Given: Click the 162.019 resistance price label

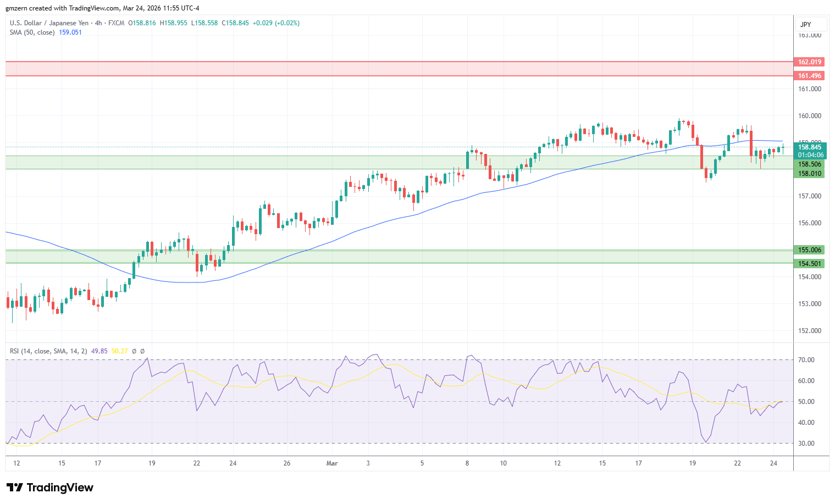Looking at the screenshot, I should click(x=809, y=62).
